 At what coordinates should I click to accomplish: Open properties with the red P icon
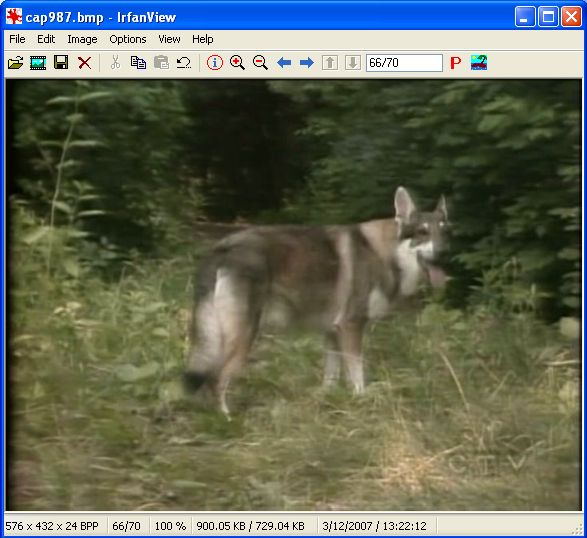[x=456, y=63]
